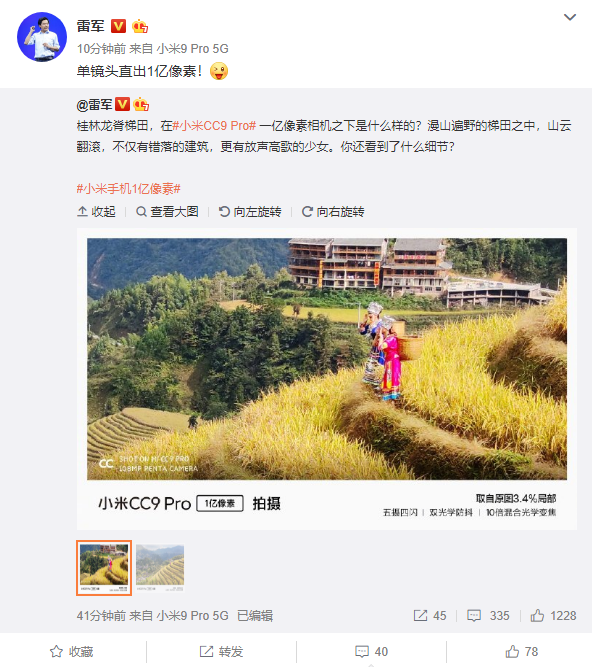Open the original post's 335 comments
The image size is (592, 667).
(x=488, y=616)
